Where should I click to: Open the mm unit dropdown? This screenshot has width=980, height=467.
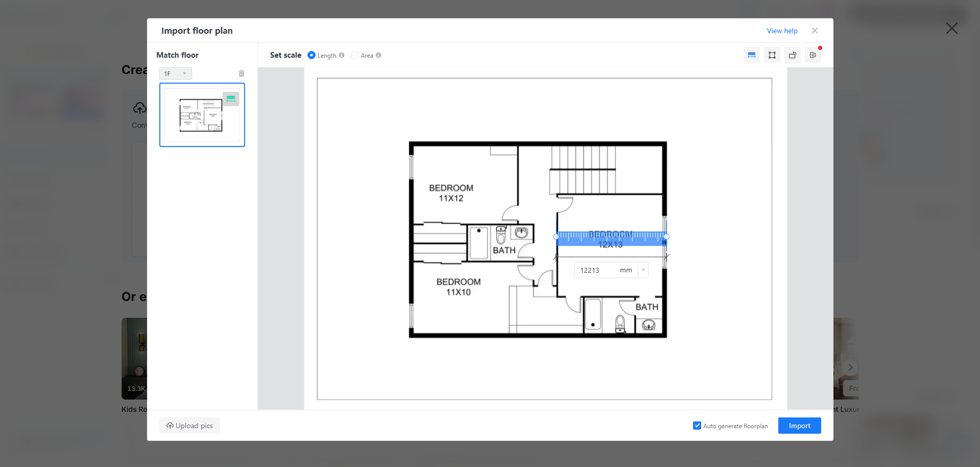pos(642,270)
